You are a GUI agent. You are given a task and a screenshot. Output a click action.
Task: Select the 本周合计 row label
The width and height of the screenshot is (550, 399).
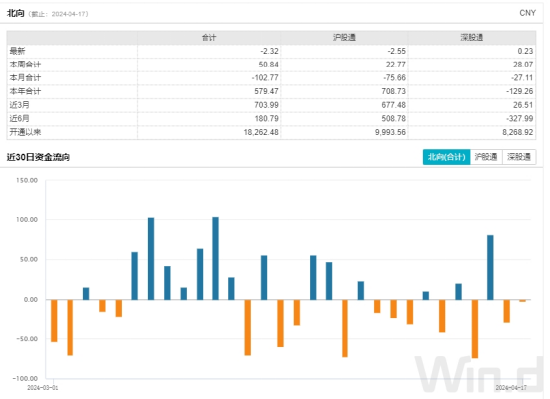pos(25,65)
